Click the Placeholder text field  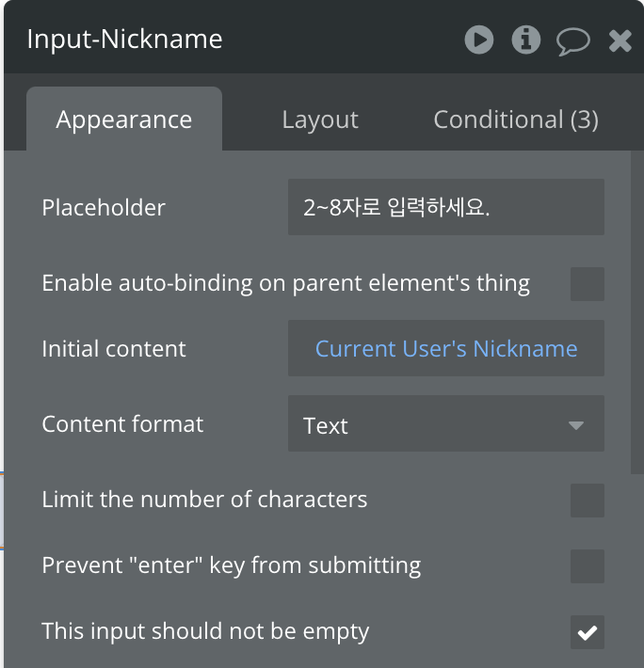(446, 207)
